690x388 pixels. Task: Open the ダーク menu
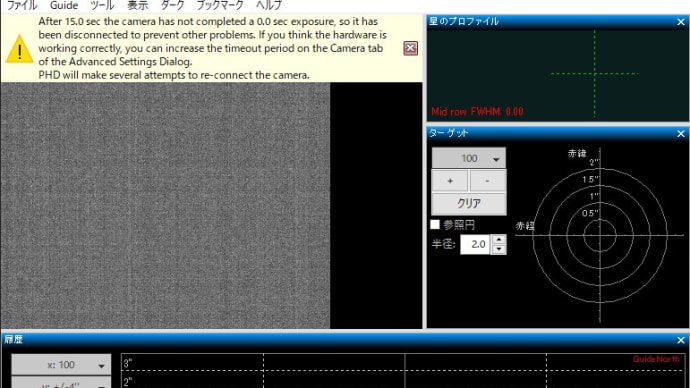172,6
